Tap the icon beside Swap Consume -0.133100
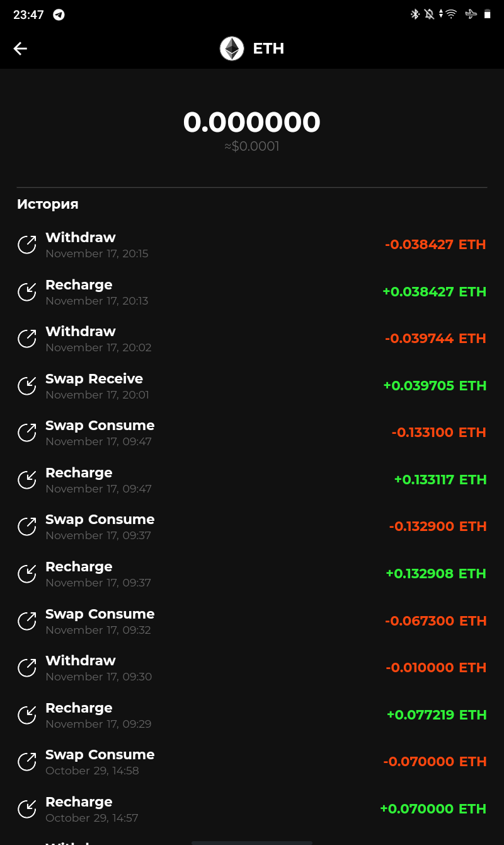The height and width of the screenshot is (845, 504). point(26,433)
